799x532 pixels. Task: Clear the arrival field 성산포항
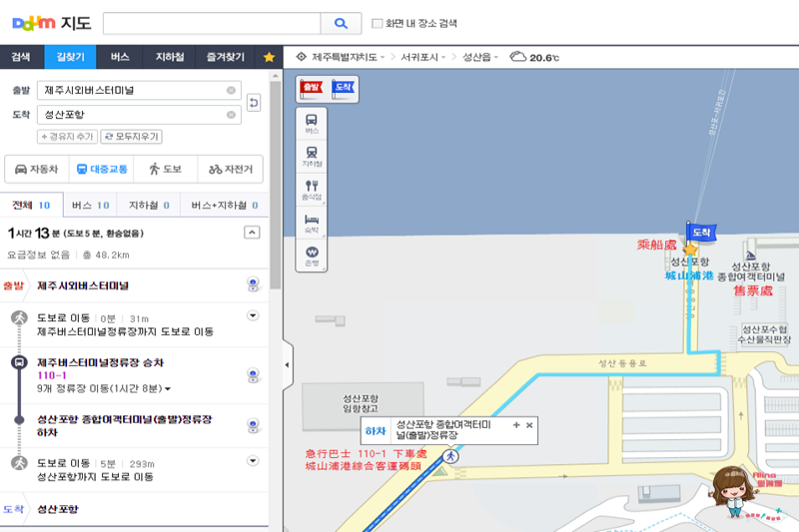(x=231, y=115)
